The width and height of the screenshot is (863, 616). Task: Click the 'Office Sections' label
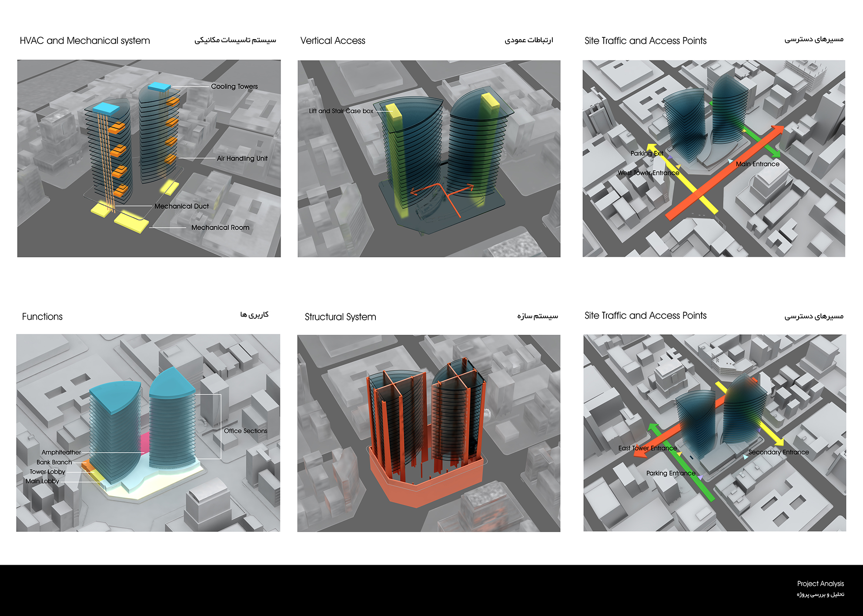(246, 431)
